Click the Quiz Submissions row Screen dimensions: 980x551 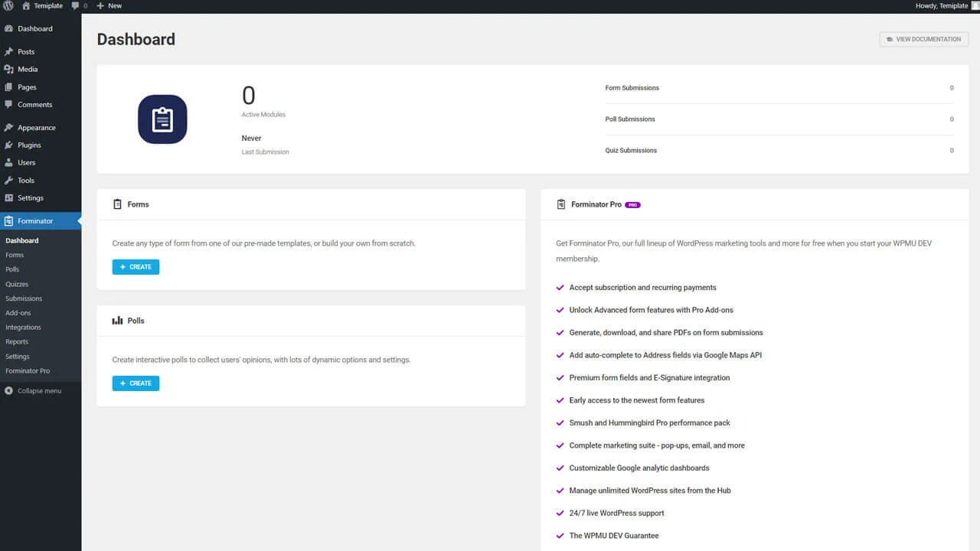tap(779, 151)
